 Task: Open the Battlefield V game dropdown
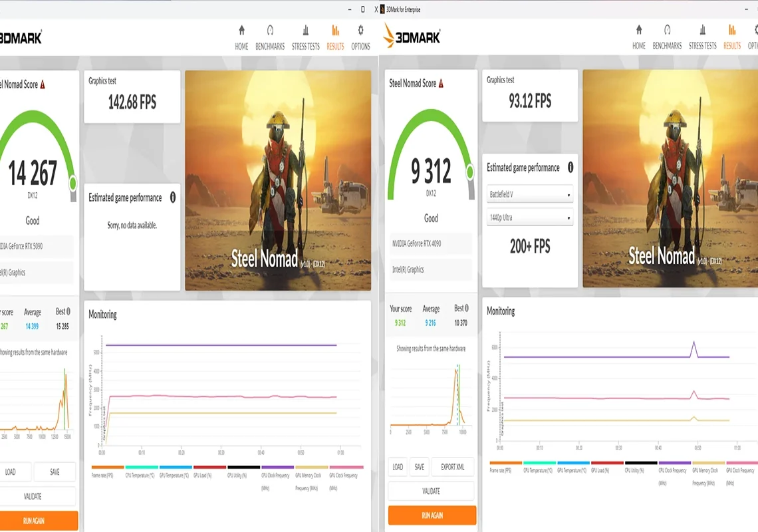pyautogui.click(x=530, y=194)
